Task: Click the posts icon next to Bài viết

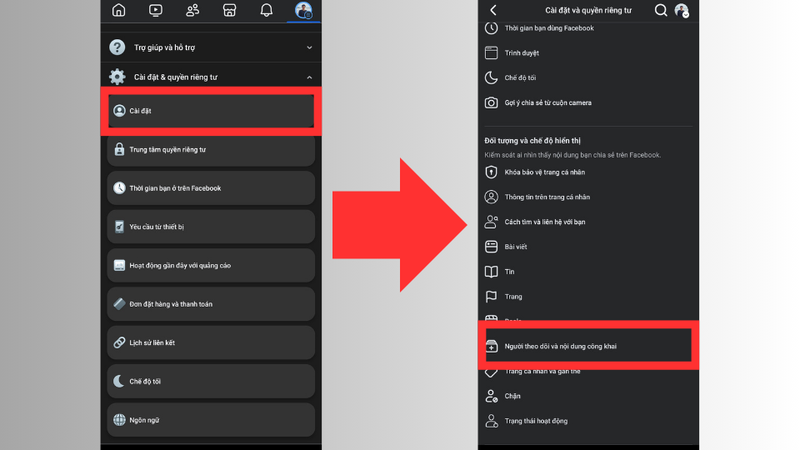Action: [x=491, y=246]
